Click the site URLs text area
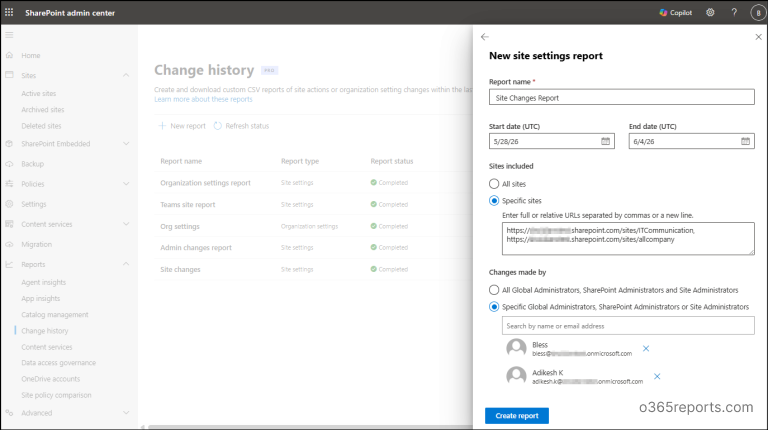The image size is (768, 430). [628, 239]
